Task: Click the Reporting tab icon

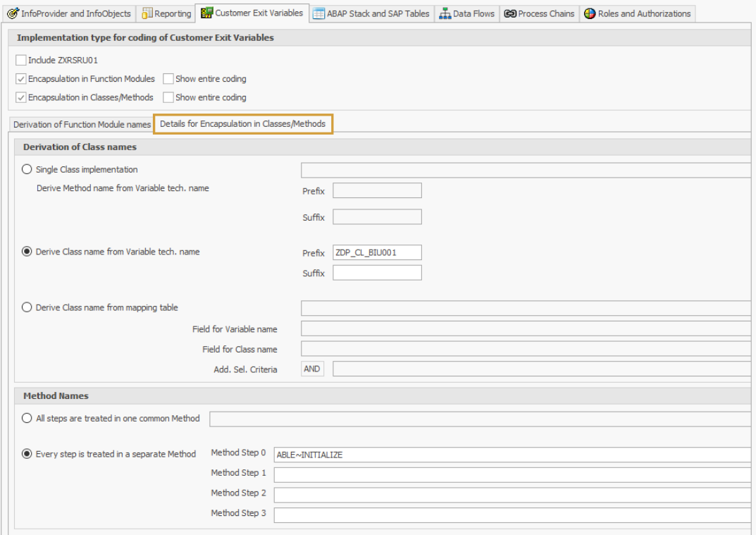Action: click(x=147, y=13)
